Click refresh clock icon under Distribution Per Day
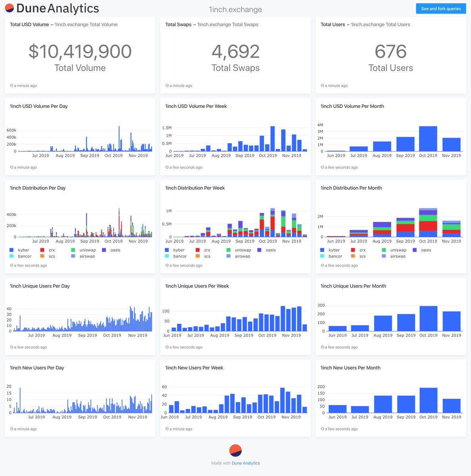471x476 pixels. pyautogui.click(x=12, y=265)
